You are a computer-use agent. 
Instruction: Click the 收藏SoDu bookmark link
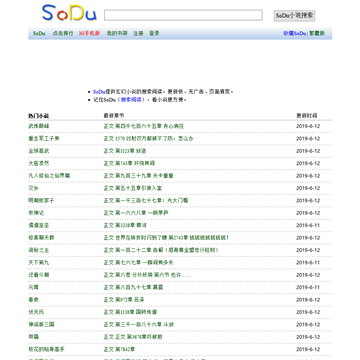click(295, 33)
